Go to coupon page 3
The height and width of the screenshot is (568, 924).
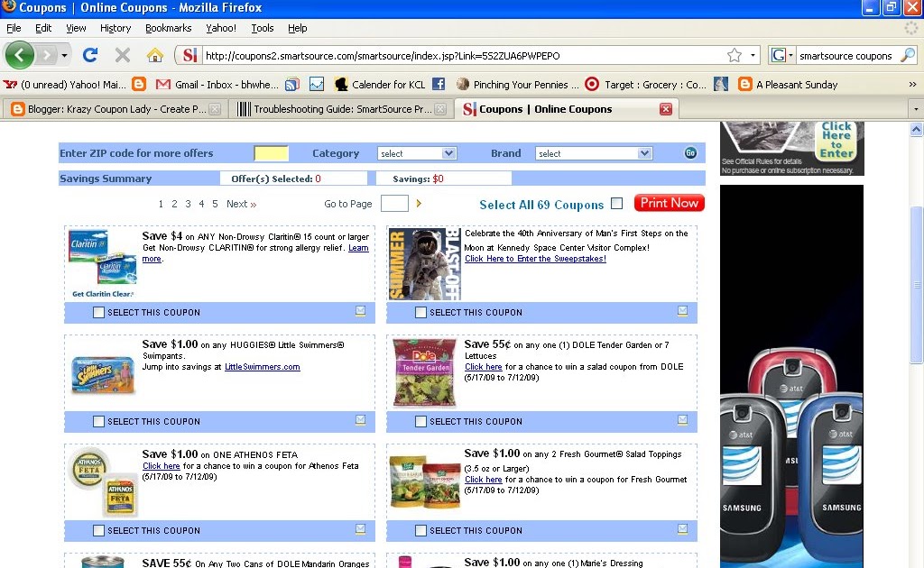point(188,204)
